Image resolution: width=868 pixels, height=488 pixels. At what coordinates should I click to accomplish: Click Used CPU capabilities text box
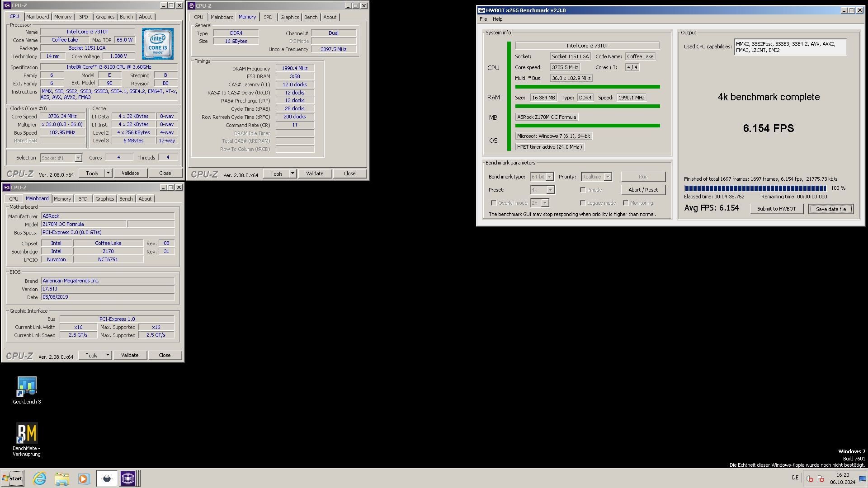[x=790, y=47]
